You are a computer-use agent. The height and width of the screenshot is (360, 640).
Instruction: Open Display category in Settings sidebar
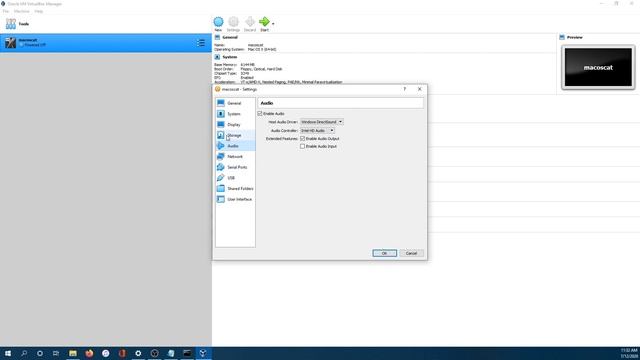tap(235, 124)
